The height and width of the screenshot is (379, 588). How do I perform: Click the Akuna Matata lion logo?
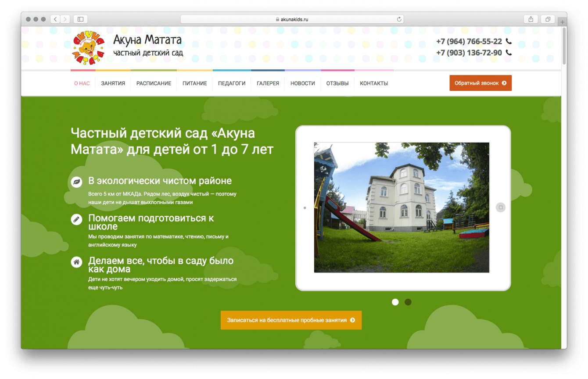[x=89, y=48]
